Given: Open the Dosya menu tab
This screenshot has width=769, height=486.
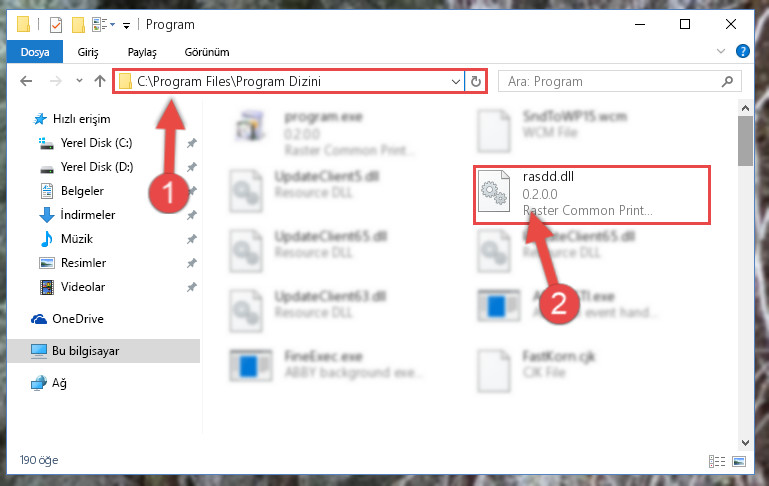Looking at the screenshot, I should coord(35,52).
